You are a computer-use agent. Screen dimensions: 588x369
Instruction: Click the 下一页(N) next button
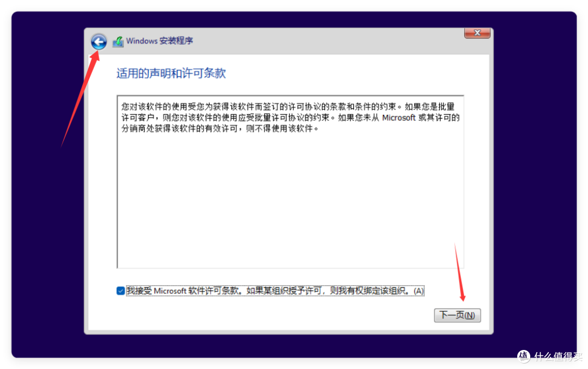pos(457,315)
